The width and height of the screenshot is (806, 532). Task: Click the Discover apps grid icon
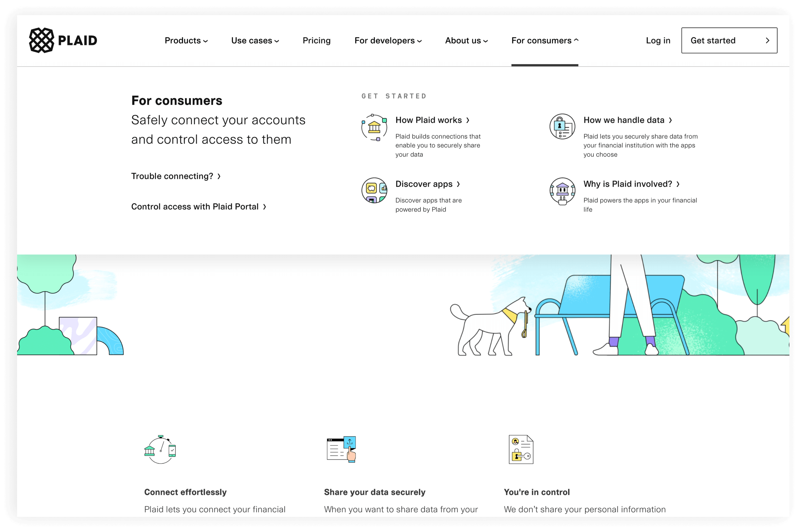tap(374, 190)
